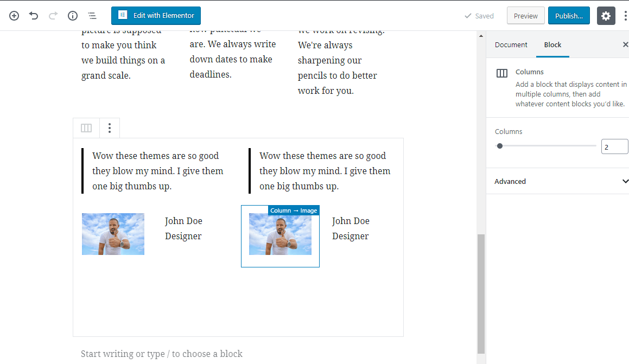Open more options for the Columns block
The image size is (629, 364).
110,127
